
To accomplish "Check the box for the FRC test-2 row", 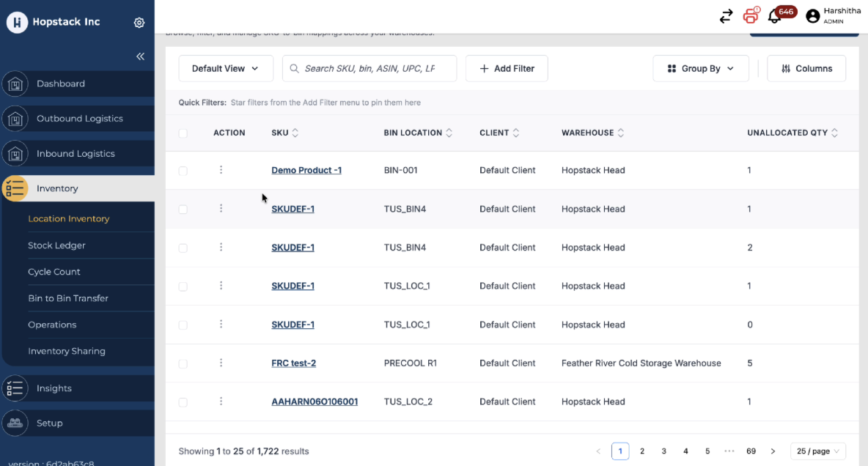I will 183,363.
